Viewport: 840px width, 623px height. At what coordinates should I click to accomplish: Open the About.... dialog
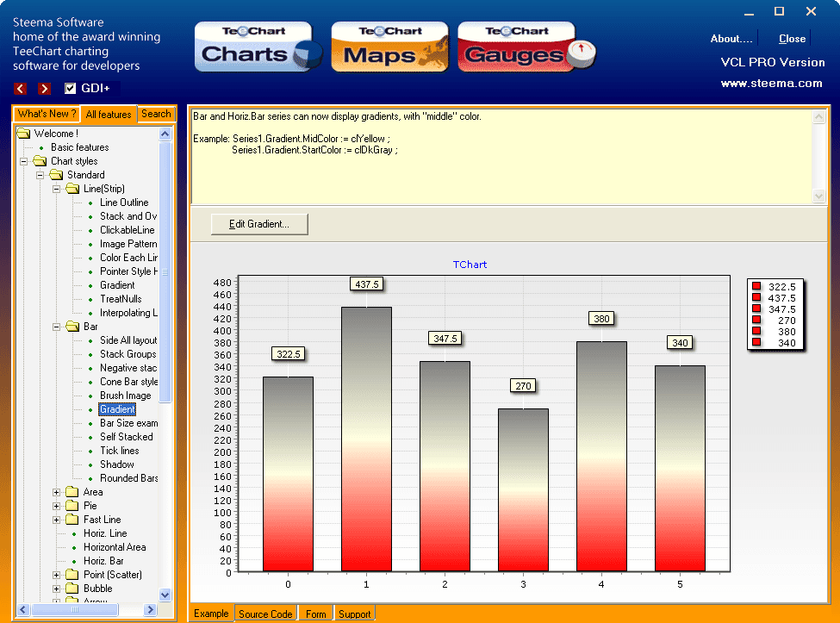click(x=731, y=39)
